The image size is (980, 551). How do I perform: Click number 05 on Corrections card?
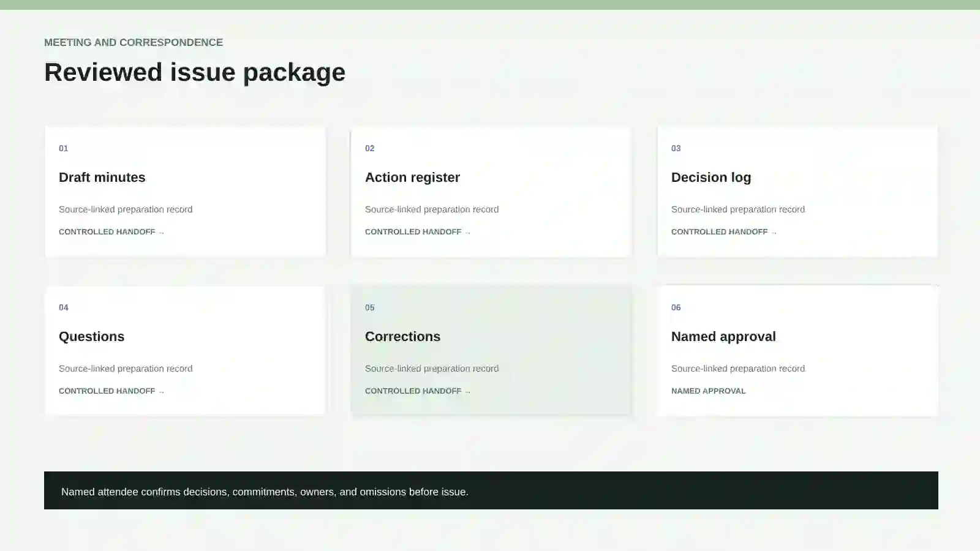click(369, 307)
